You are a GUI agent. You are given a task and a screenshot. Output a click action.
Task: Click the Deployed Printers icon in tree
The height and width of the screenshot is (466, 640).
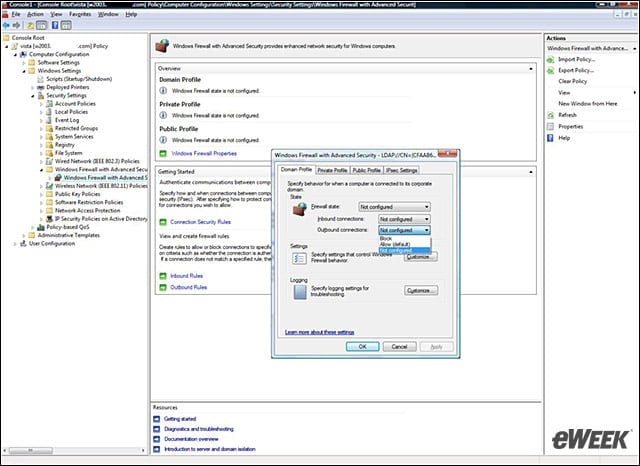coord(41,87)
